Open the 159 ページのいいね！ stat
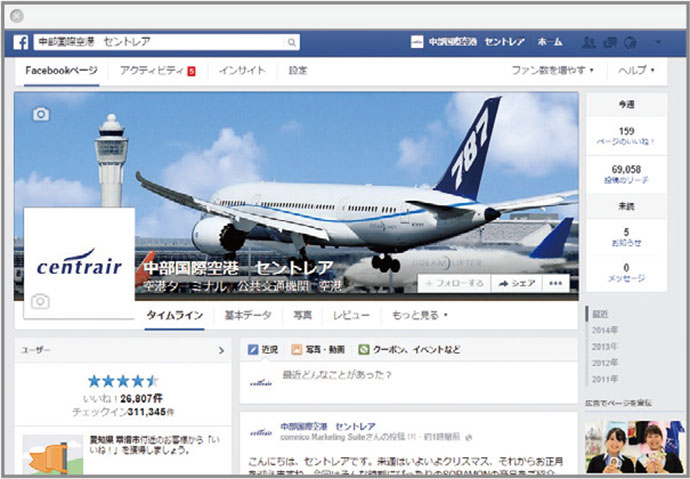Image resolution: width=690 pixels, height=479 pixels. (626, 136)
